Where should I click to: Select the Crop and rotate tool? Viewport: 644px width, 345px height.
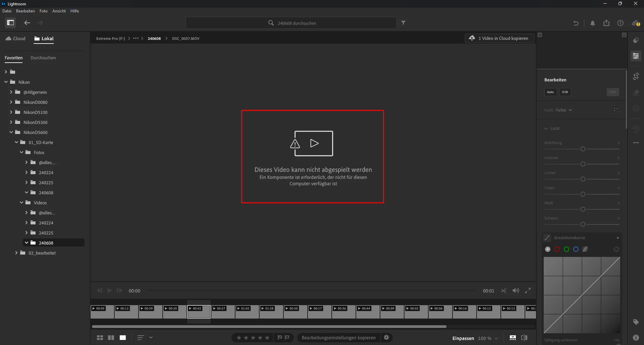[636, 76]
